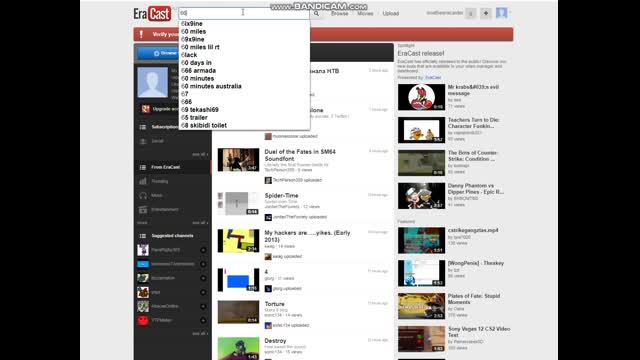Subscribe plus icon beside the AbuseOnline channel
640x360 pixels.
(x=203, y=307)
